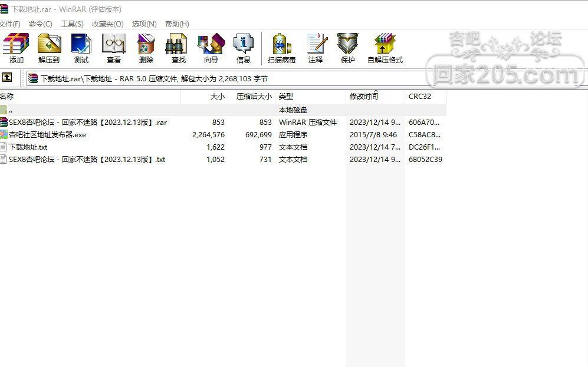Viewport: 588px width, 367px height.
Task: Sort by Modified (修改时间) column header
Action: (x=375, y=96)
